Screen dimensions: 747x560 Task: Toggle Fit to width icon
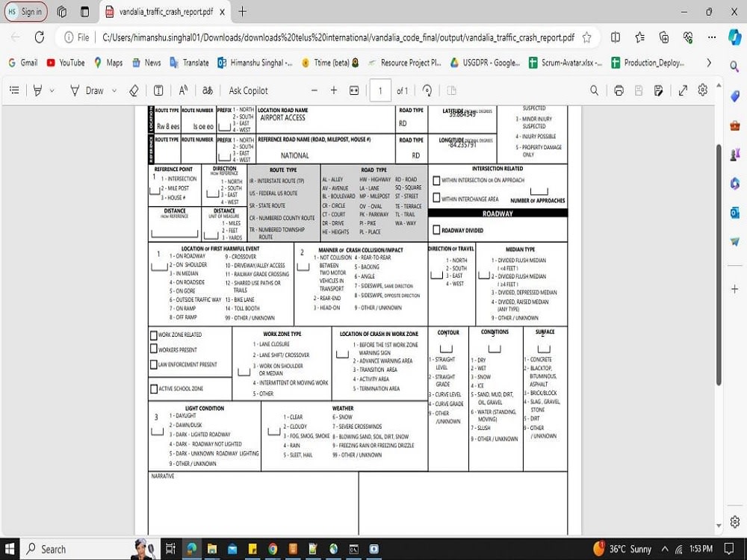click(354, 90)
